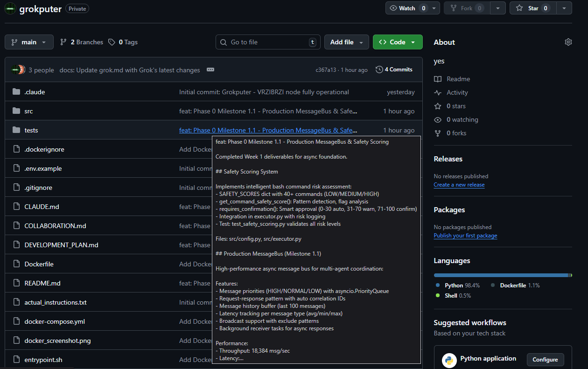
Task: Star the repository
Action: (x=532, y=8)
